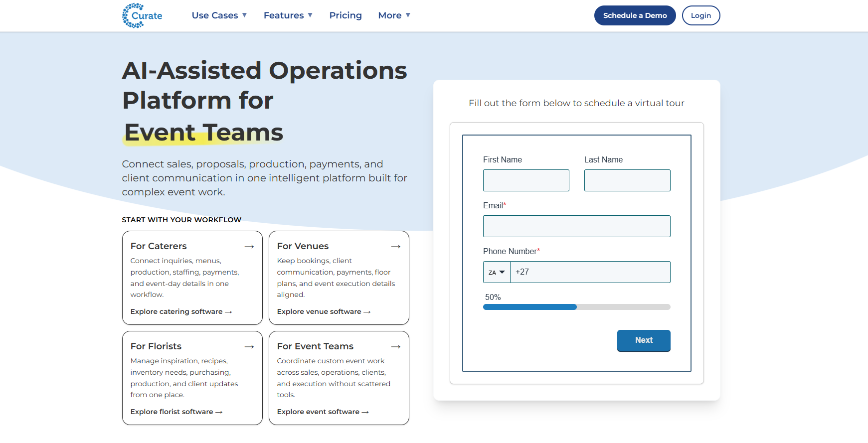The image size is (868, 443).
Task: Expand the Use Cases menu
Action: [219, 15]
